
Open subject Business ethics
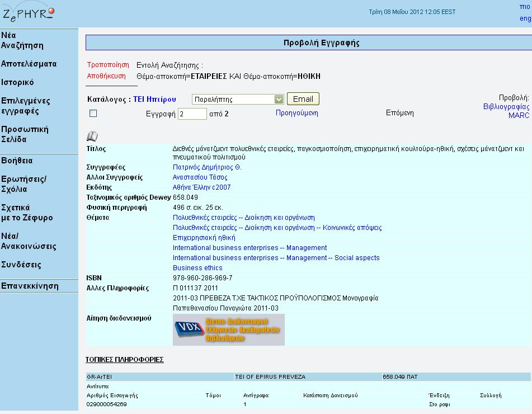click(x=197, y=268)
